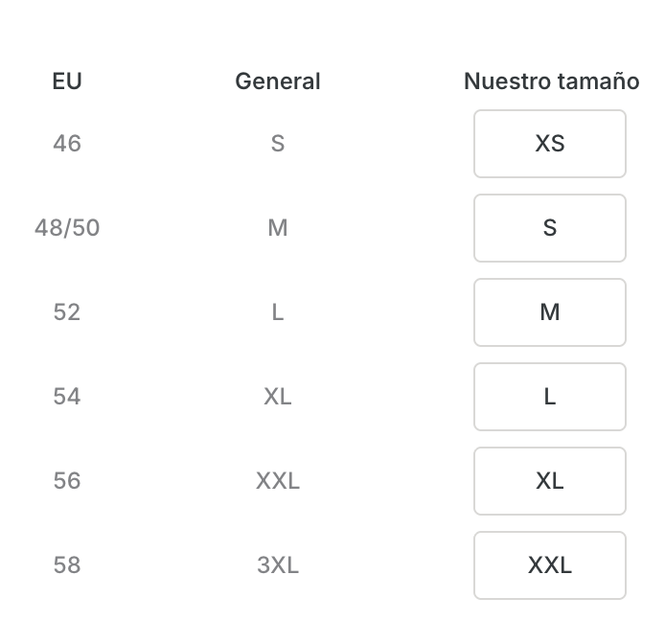Image resolution: width=665 pixels, height=644 pixels.
Task: Click the XXL value in General column
Action: pos(278,481)
